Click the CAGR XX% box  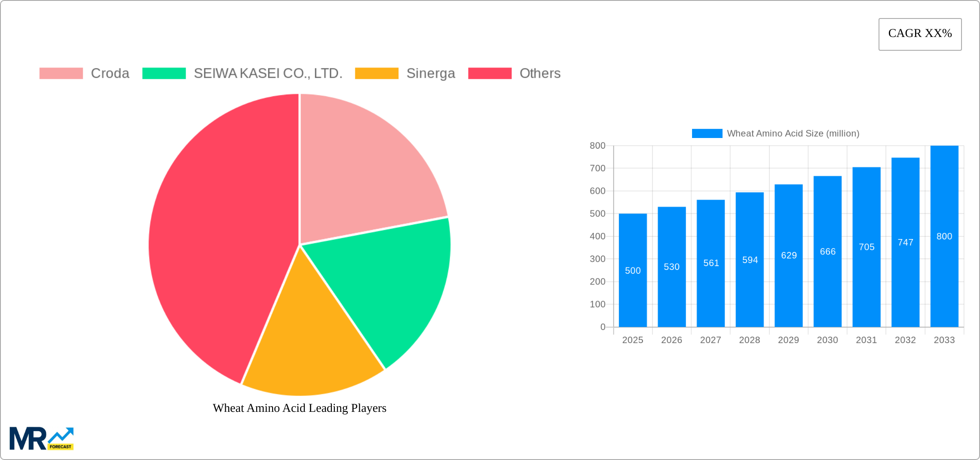[920, 34]
